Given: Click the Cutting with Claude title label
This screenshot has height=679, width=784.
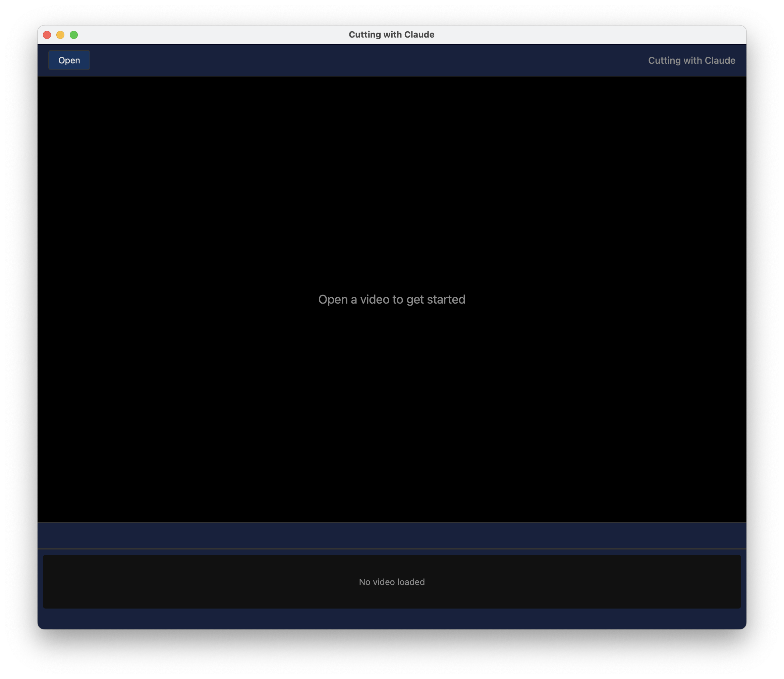Looking at the screenshot, I should point(692,60).
